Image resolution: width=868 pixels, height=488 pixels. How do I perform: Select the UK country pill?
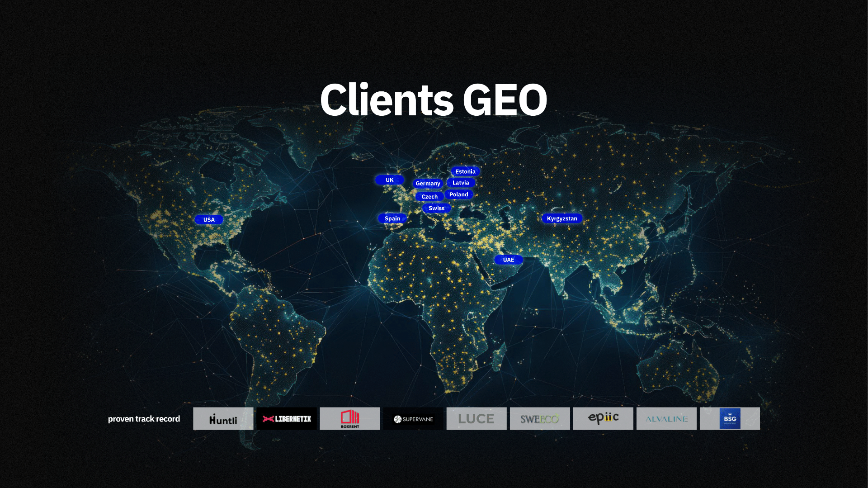click(390, 180)
